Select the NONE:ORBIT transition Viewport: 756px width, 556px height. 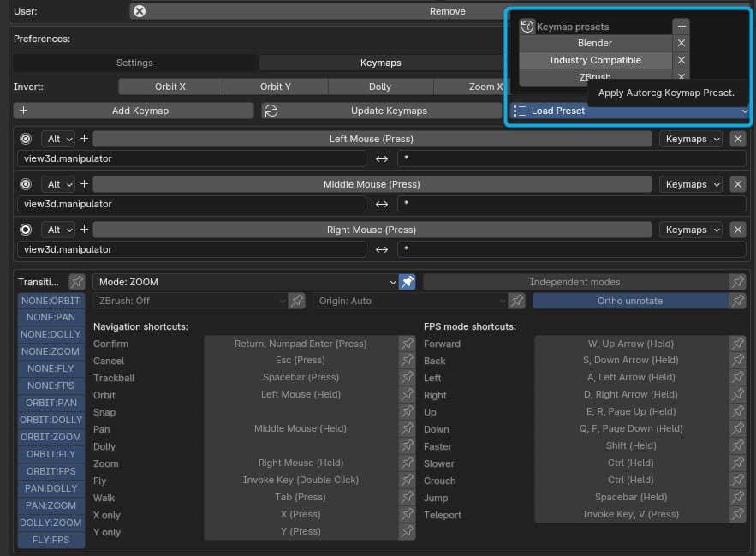tap(51, 301)
